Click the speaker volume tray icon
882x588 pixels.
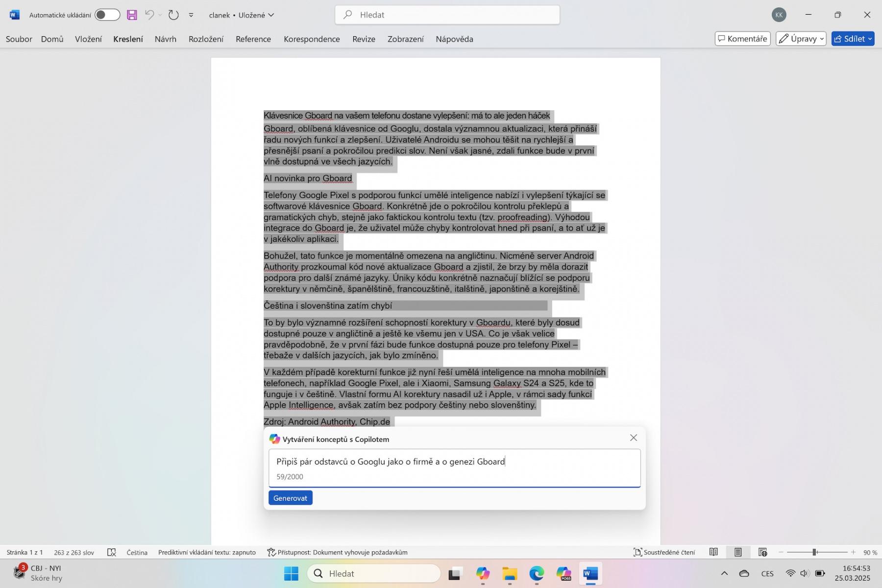coord(804,573)
